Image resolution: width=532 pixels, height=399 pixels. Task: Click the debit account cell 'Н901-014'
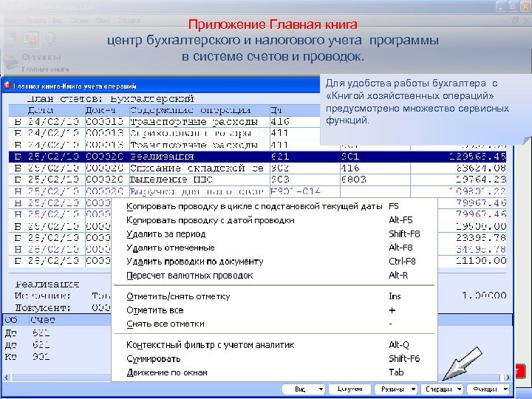point(295,191)
